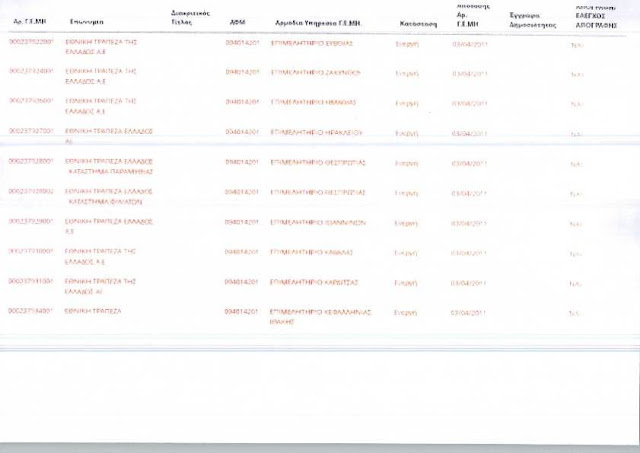640x453 pixels.
Task: Click date 03/04/2011 in ΕΥΒΟΙΑΣ row
Action: 470,44
